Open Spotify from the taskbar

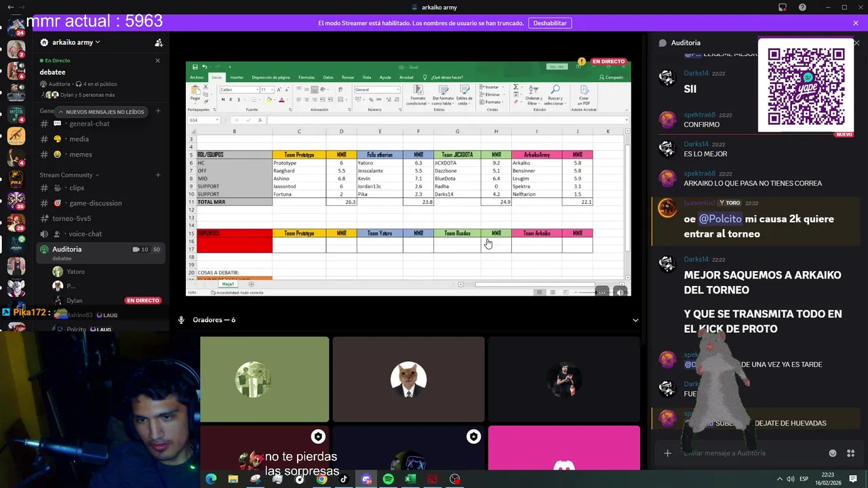(388, 479)
